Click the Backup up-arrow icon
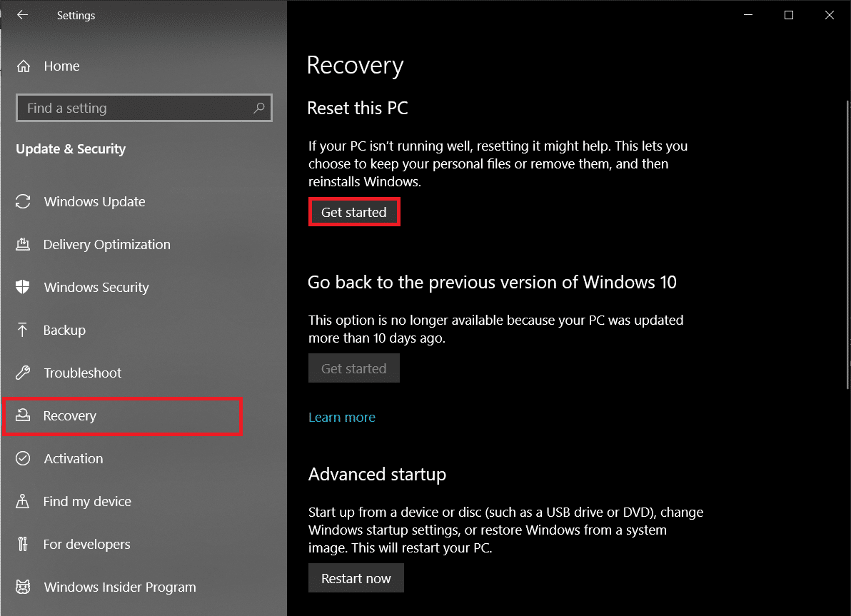 click(x=24, y=330)
